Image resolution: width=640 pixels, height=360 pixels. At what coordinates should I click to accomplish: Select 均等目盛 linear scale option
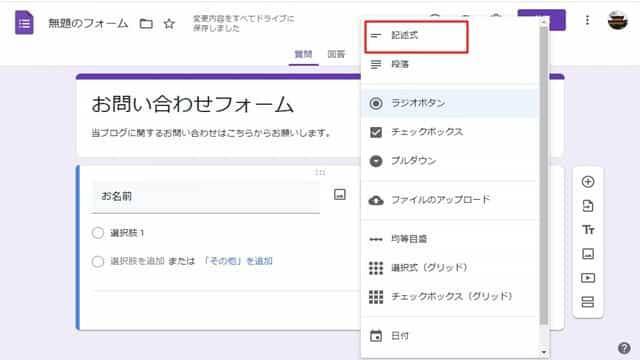click(x=449, y=239)
